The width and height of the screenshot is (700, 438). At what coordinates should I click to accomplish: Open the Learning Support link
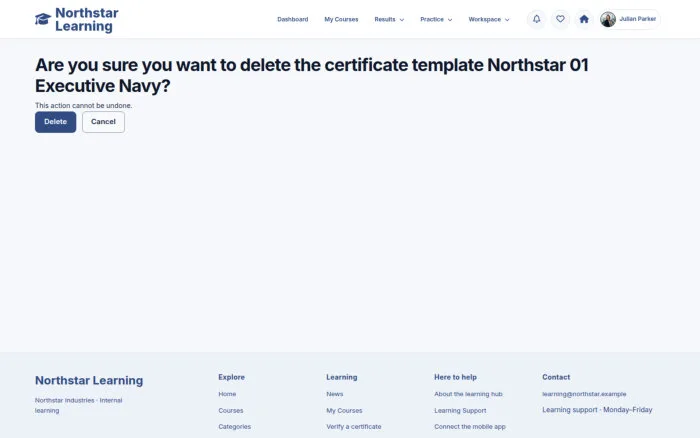460,410
